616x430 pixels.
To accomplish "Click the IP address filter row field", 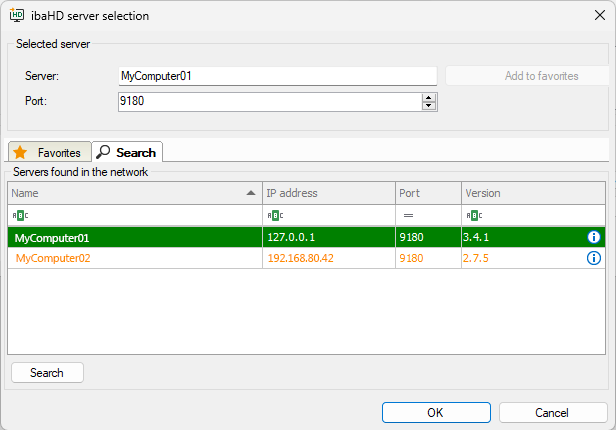I will pos(329,215).
